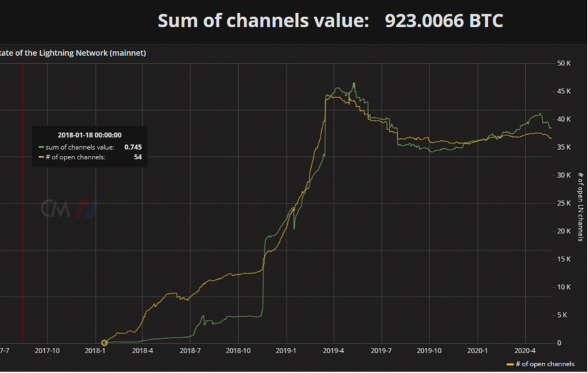
Task: Click the 923.0066 BTC value text
Action: coord(444,20)
